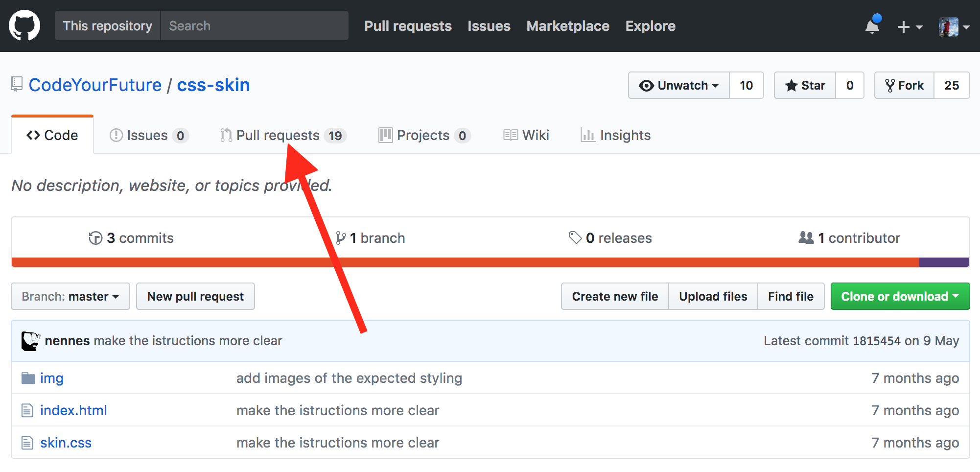Open the 1 branch link
The width and height of the screenshot is (980, 472).
pos(371,238)
